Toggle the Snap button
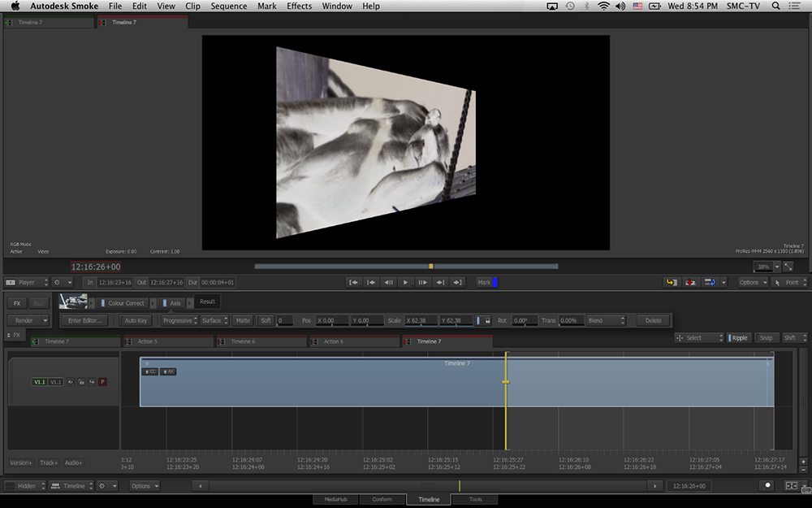Screen dimensions: 812x508 coord(766,337)
